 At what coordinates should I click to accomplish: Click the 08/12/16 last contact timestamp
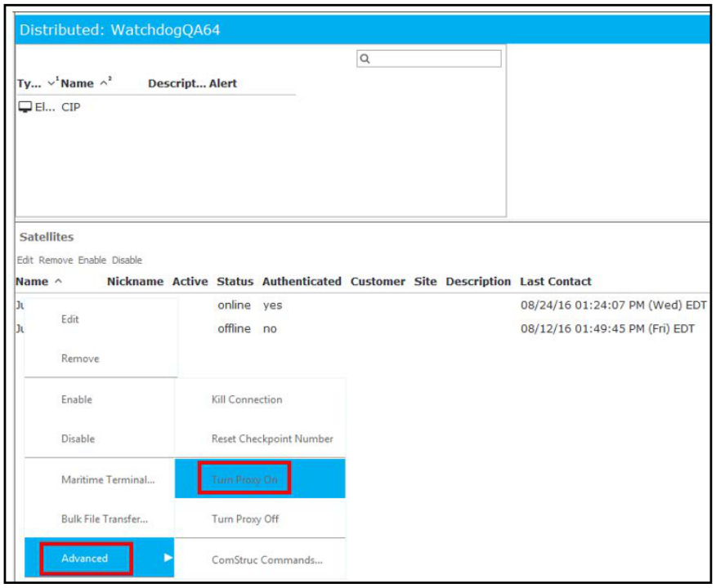tap(608, 329)
